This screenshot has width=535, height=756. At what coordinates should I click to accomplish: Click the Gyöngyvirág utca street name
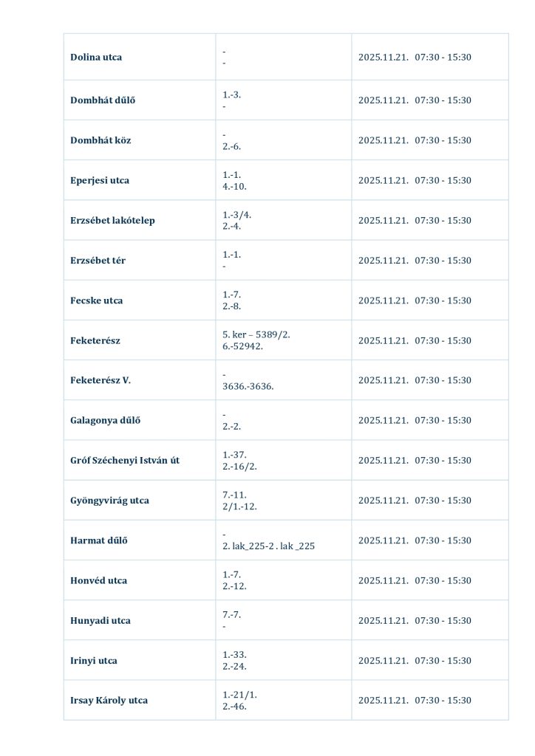click(x=109, y=501)
